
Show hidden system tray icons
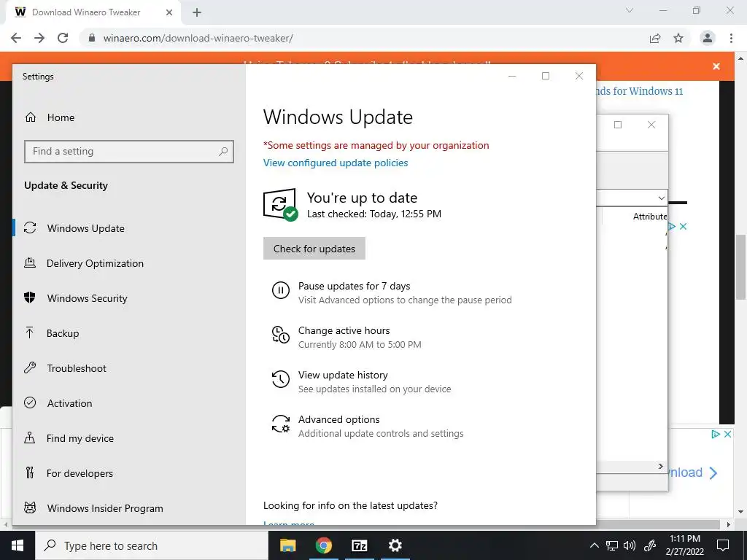(594, 545)
